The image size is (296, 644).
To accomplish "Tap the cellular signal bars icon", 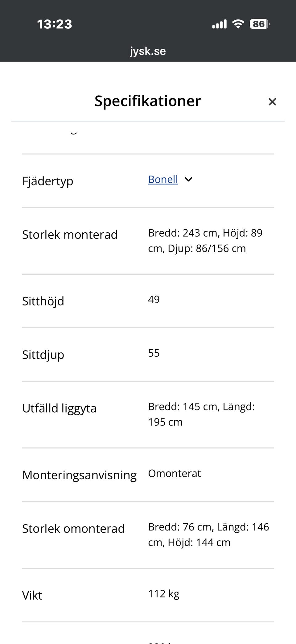I will (219, 24).
